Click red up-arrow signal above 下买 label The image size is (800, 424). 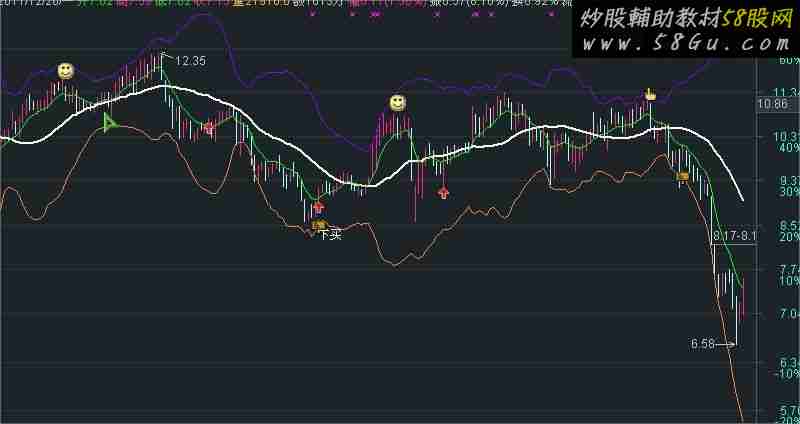pyautogui.click(x=318, y=207)
